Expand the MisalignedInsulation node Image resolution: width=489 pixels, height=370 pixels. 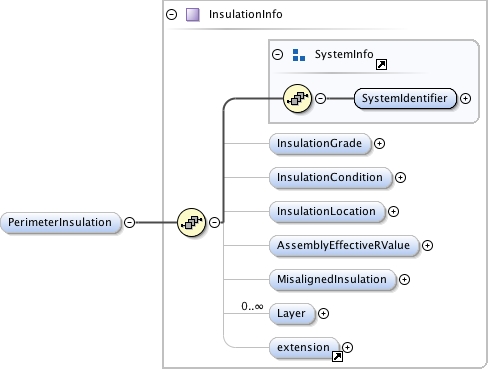[x=404, y=279]
